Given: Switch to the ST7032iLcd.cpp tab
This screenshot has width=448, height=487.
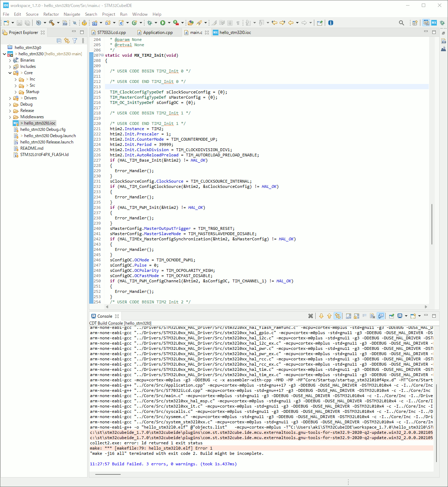Looking at the screenshot, I should tap(112, 33).
